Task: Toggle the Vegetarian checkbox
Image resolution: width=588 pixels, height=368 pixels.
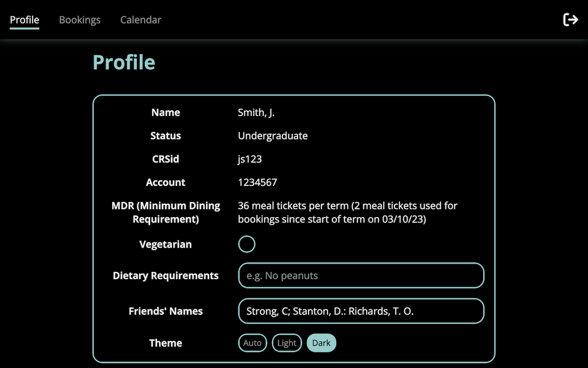Action: [247, 244]
